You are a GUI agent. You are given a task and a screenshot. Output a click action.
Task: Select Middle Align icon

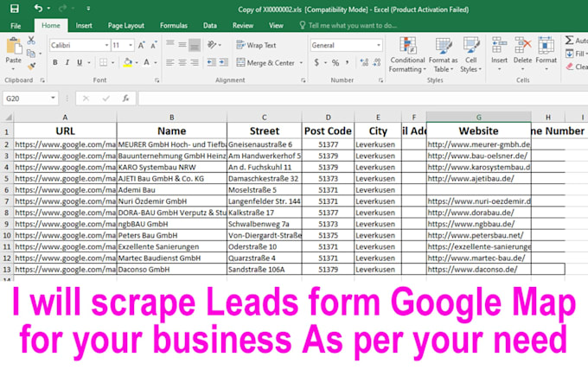point(182,45)
